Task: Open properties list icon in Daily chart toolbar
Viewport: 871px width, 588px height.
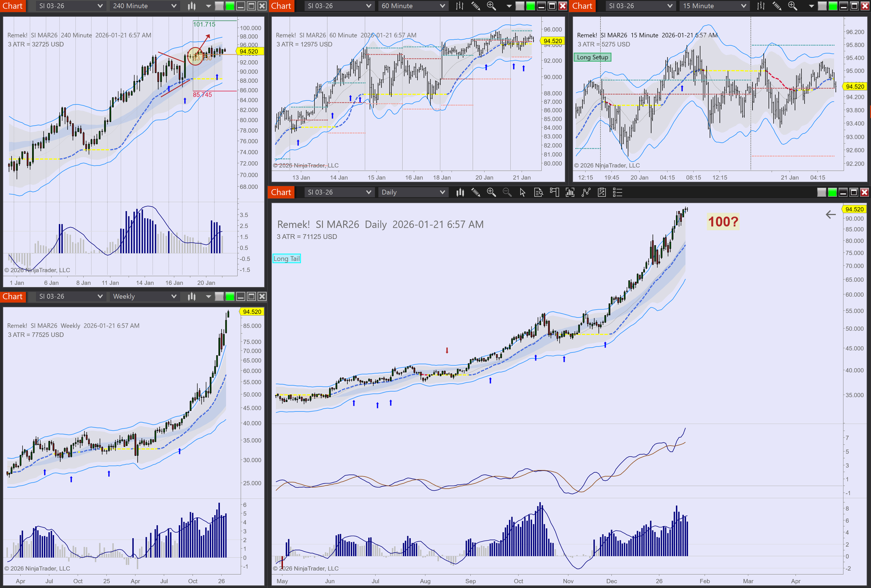Action: [617, 192]
